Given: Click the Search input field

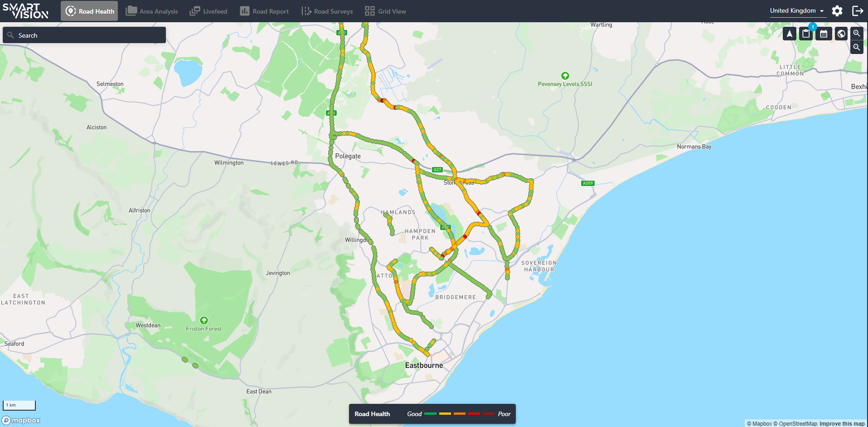Looking at the screenshot, I should [84, 35].
